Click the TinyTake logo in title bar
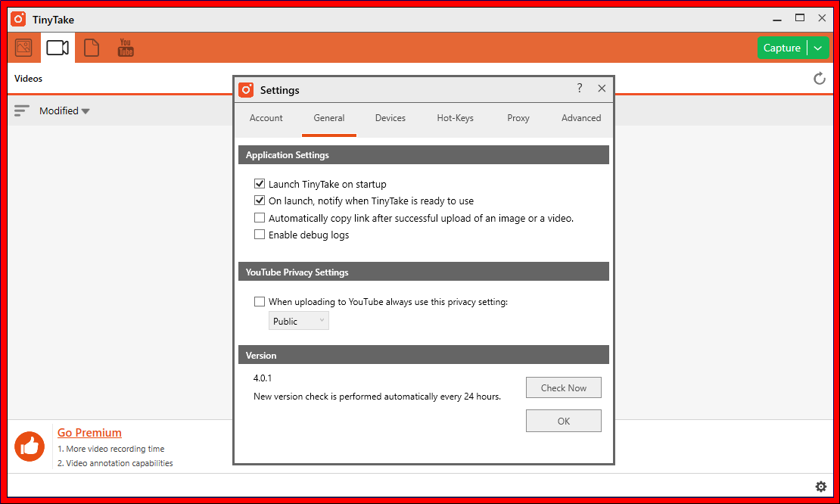 click(x=18, y=19)
